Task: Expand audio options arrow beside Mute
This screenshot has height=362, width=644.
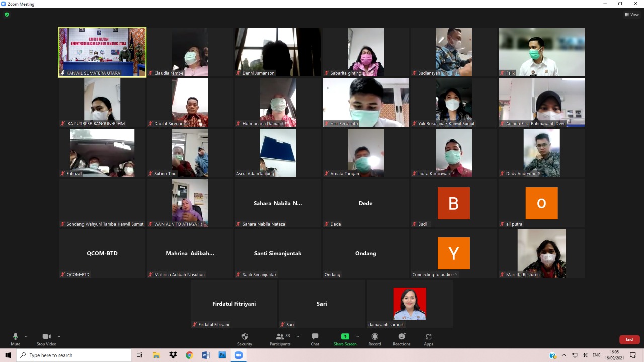Action: pyautogui.click(x=26, y=337)
